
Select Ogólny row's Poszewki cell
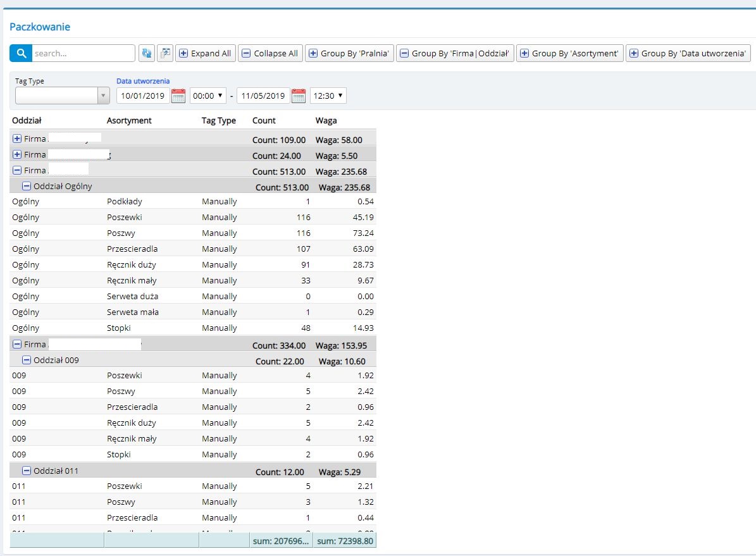pyautogui.click(x=125, y=218)
